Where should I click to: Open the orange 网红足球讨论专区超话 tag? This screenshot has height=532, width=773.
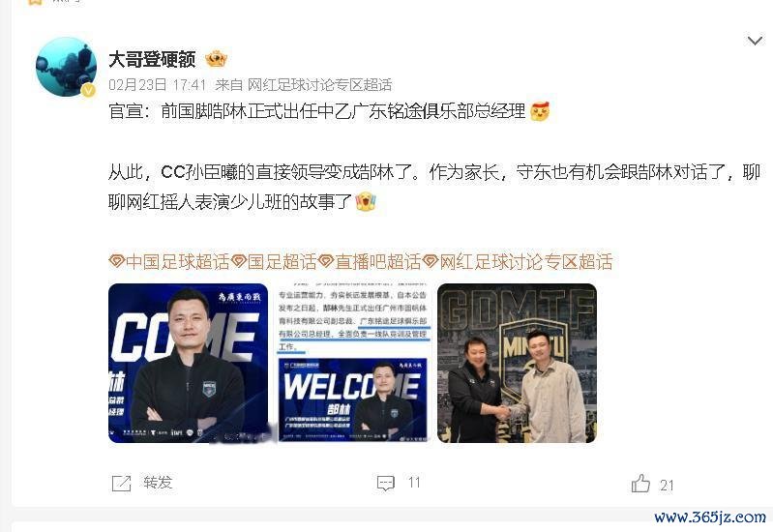pos(518,261)
